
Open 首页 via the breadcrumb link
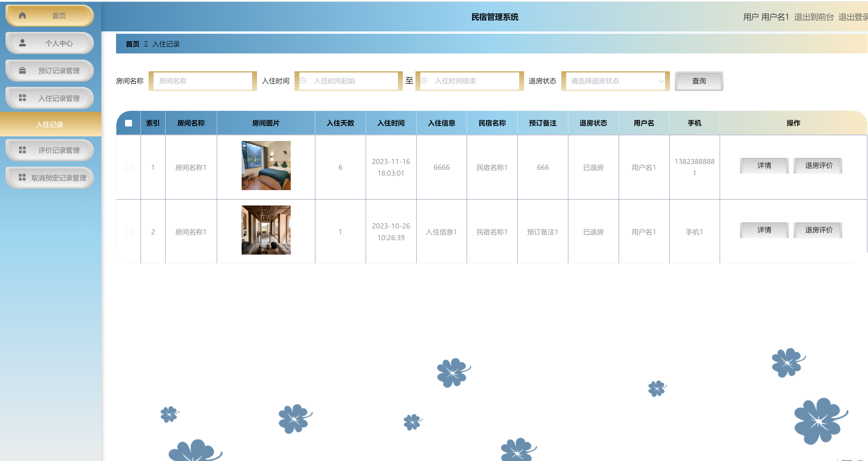click(132, 44)
